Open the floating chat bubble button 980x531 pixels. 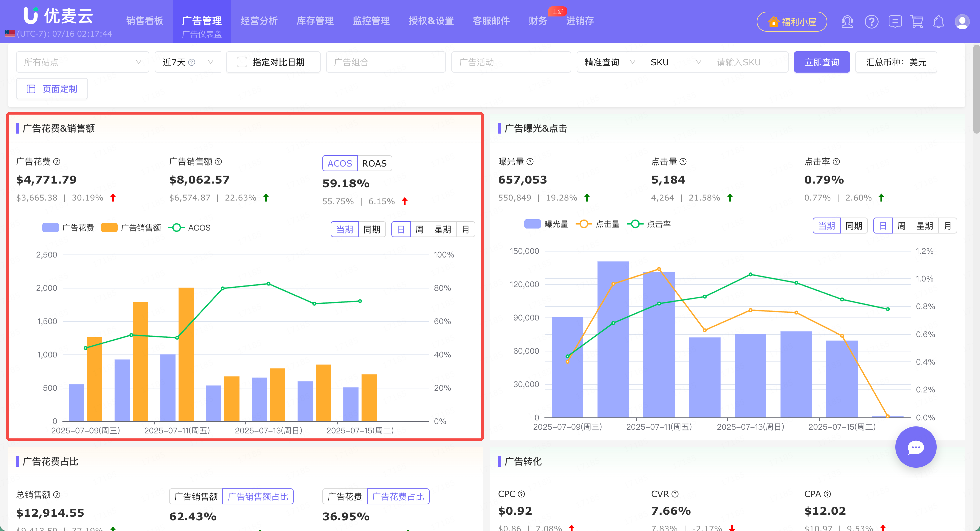pos(916,447)
